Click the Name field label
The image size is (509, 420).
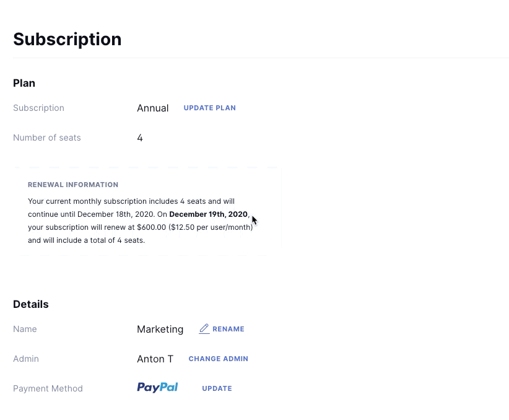pos(25,329)
